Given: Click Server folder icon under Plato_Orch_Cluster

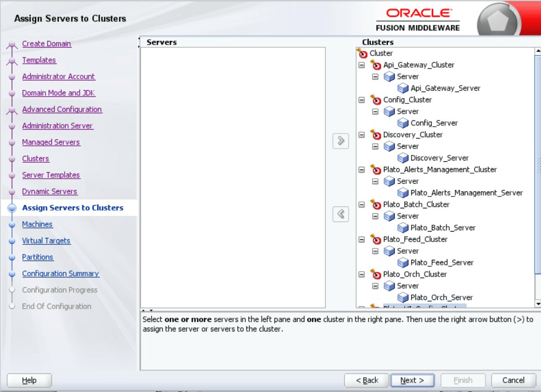Looking at the screenshot, I should (x=389, y=286).
